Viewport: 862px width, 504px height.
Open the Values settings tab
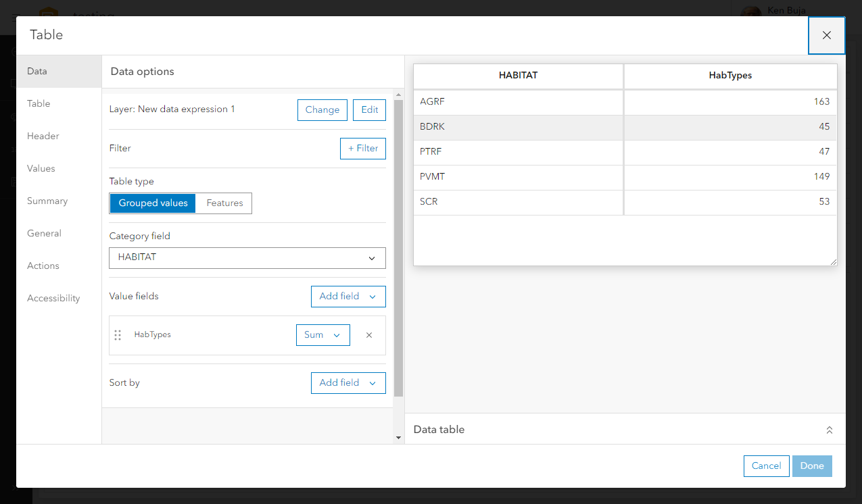tap(41, 169)
